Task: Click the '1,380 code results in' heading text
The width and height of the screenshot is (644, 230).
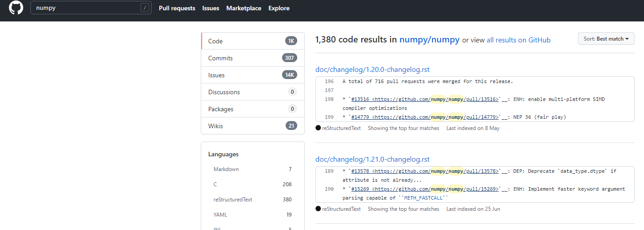Action: click(x=356, y=39)
